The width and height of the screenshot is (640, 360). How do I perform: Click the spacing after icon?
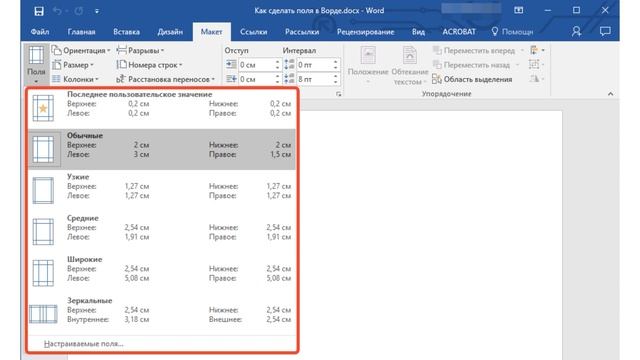(289, 79)
